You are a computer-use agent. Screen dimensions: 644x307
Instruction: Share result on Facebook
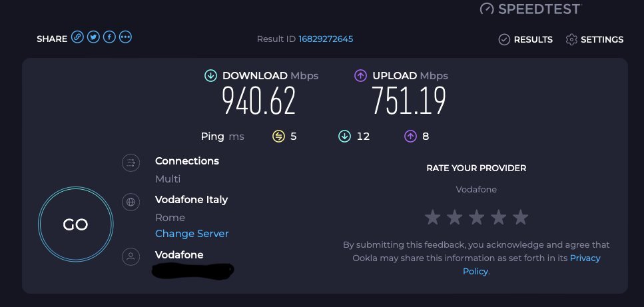109,38
